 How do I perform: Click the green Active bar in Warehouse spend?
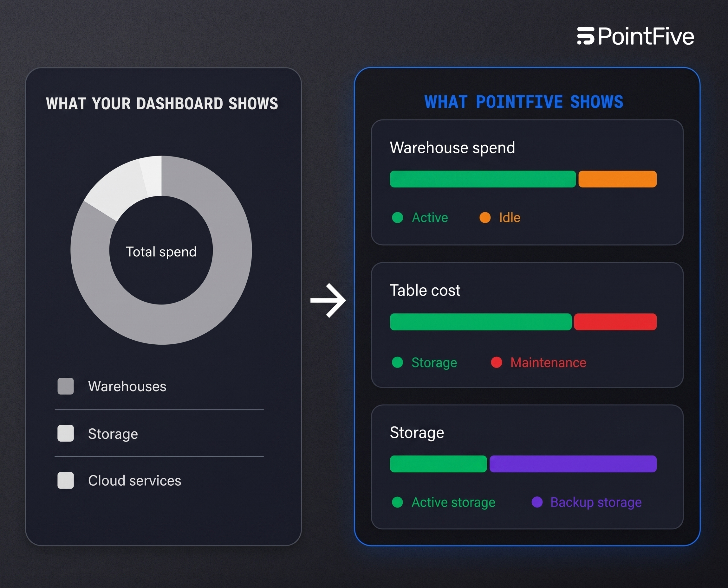tap(483, 179)
